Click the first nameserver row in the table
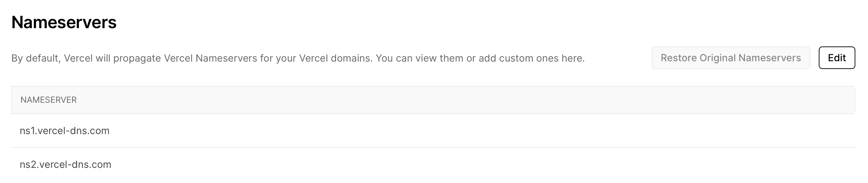 433,131
